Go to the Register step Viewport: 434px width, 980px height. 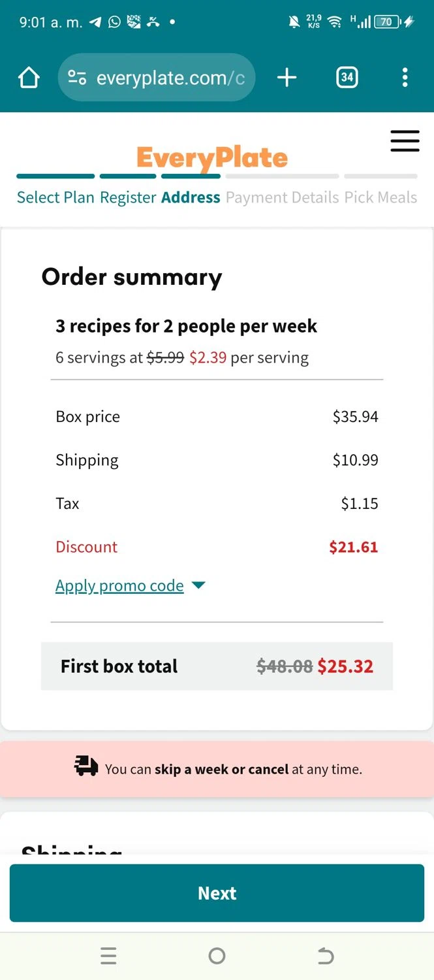[x=128, y=197]
